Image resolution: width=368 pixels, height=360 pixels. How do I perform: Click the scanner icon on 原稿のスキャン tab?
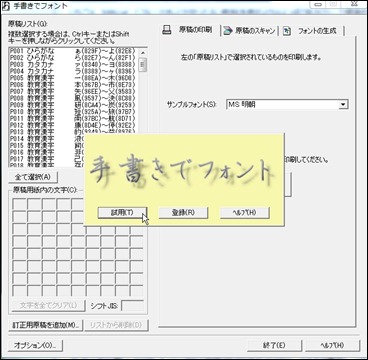click(228, 31)
